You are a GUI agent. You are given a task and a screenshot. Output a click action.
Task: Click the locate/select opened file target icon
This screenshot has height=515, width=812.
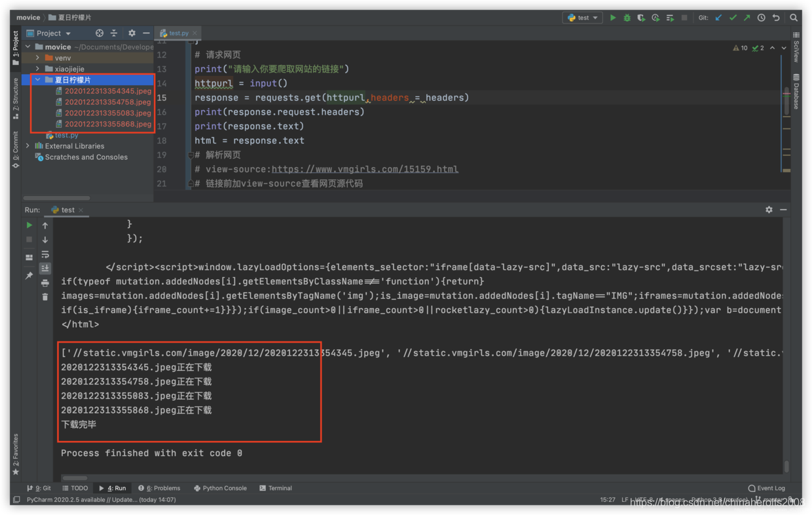100,33
